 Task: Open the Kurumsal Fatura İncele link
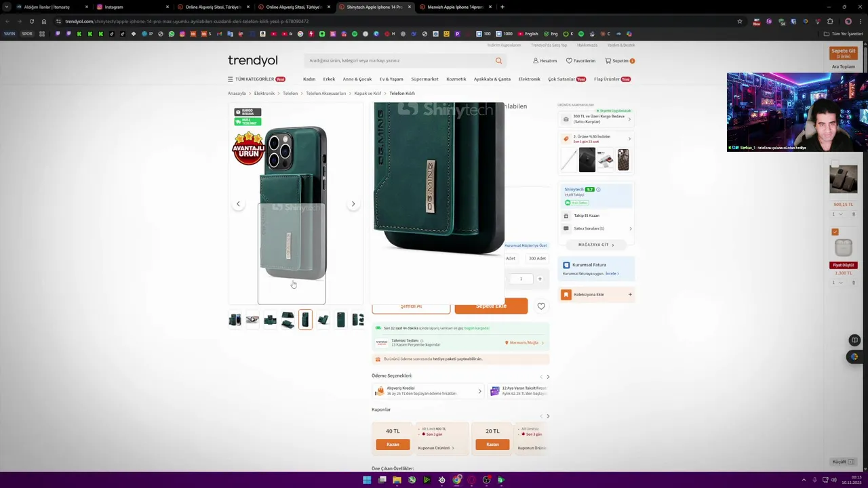click(612, 274)
